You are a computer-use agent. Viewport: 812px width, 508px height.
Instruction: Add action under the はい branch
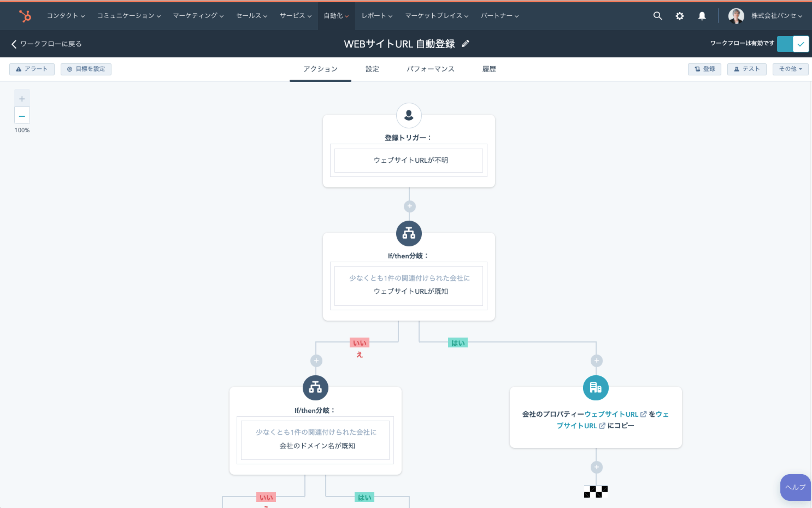click(x=596, y=361)
